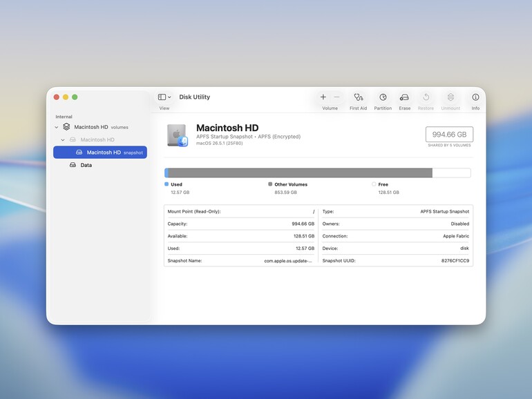Minimize the Disk Utility window
The width and height of the screenshot is (532, 399).
66,97
